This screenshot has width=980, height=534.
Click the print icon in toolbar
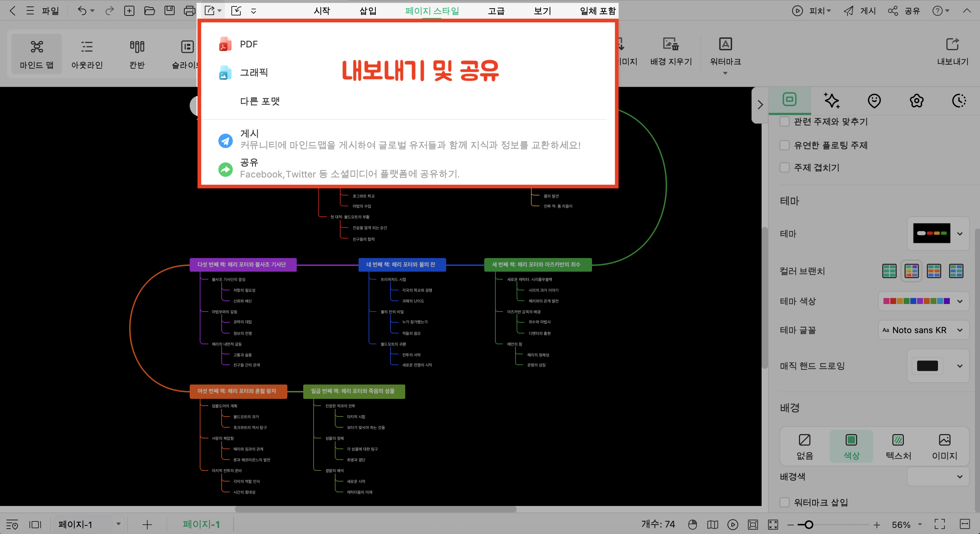189,11
